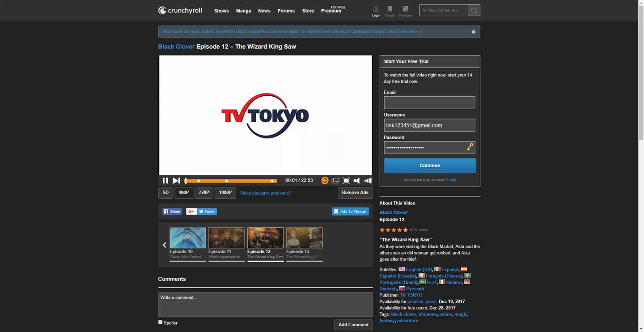Open the fantasy tag link
Screen dimensions: 644x332
tap(387, 321)
